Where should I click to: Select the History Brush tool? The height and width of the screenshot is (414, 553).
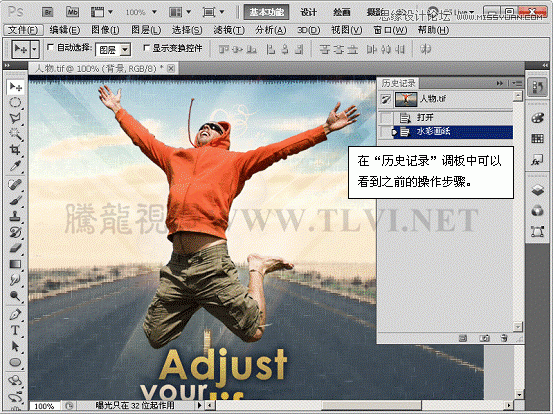tap(16, 232)
